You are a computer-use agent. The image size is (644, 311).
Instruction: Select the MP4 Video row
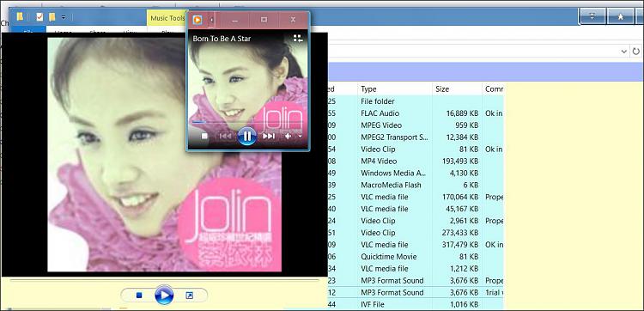click(x=416, y=161)
